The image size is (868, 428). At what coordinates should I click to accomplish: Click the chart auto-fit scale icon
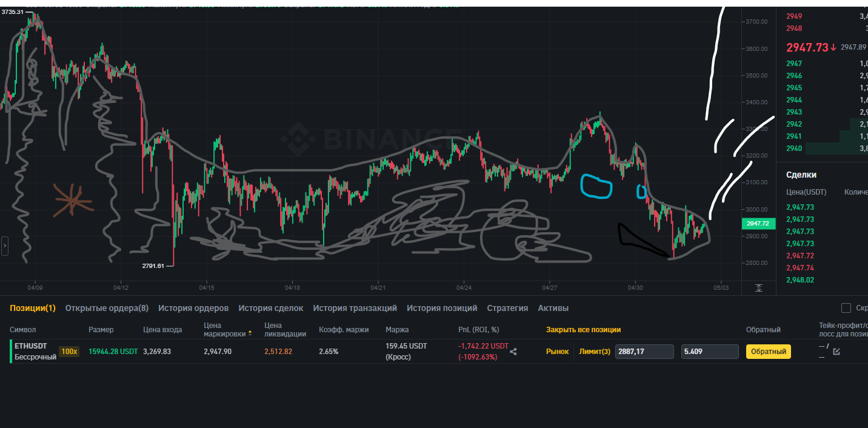759,288
